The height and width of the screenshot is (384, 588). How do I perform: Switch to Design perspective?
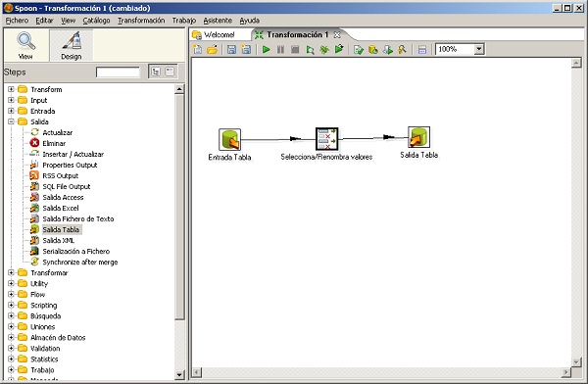tap(72, 45)
